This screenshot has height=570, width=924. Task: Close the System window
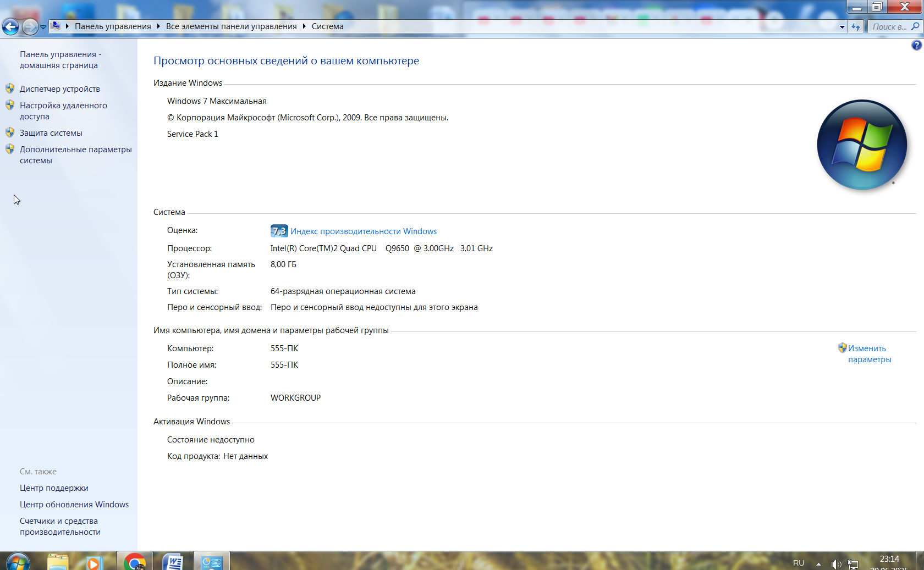[904, 7]
